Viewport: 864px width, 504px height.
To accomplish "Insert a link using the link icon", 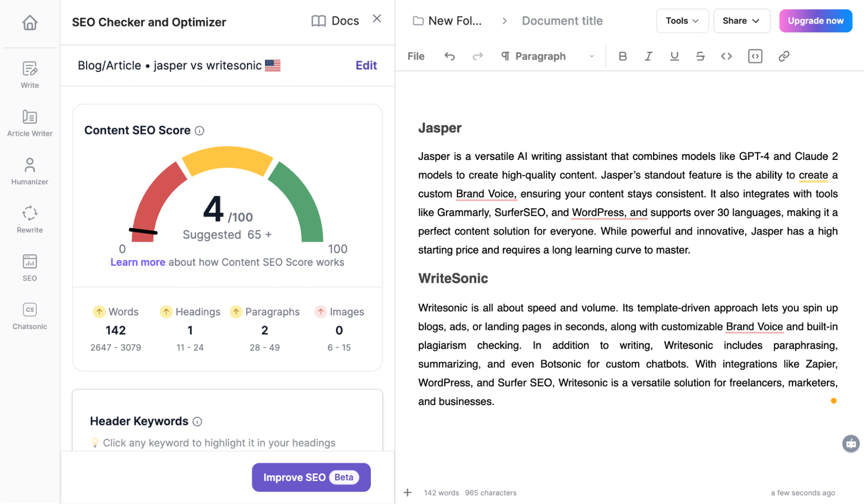I will pyautogui.click(x=784, y=56).
